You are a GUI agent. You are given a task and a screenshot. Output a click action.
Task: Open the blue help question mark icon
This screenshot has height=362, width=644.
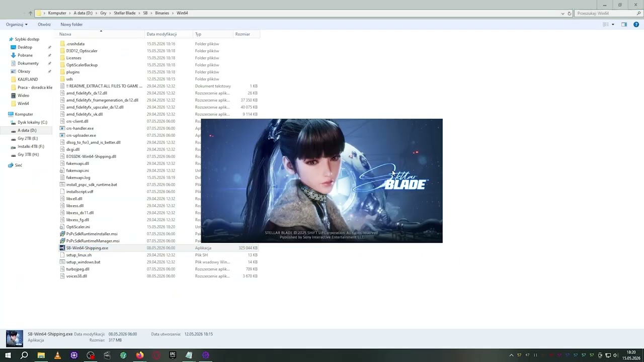pos(636,24)
